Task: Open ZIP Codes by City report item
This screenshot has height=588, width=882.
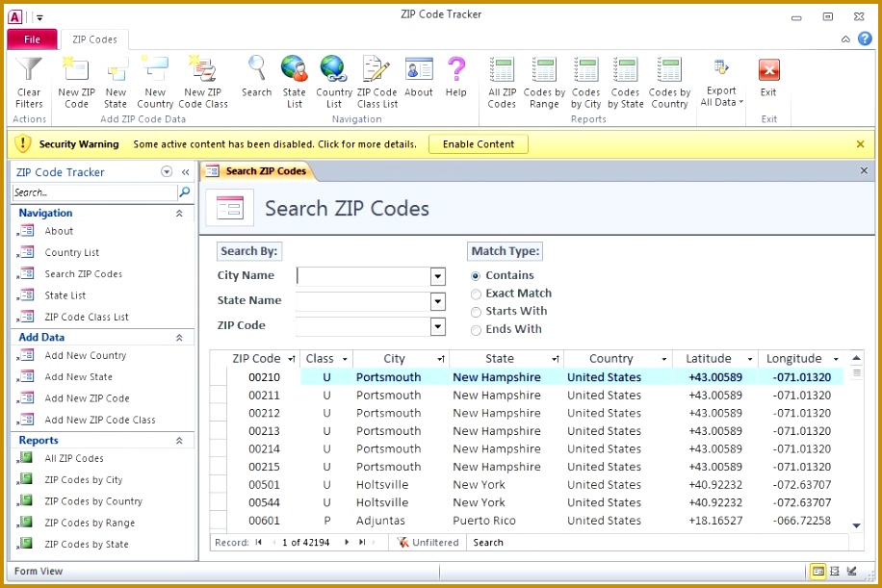Action: coord(83,479)
